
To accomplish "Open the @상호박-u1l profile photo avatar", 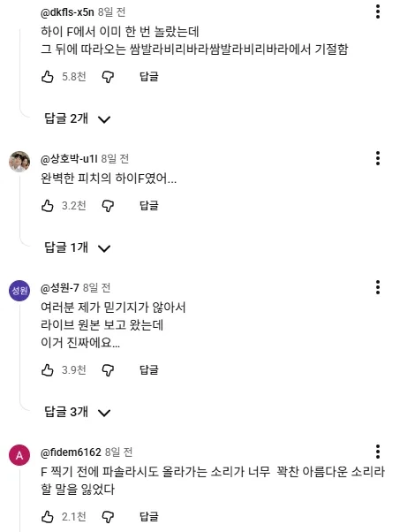I will [x=19, y=162].
